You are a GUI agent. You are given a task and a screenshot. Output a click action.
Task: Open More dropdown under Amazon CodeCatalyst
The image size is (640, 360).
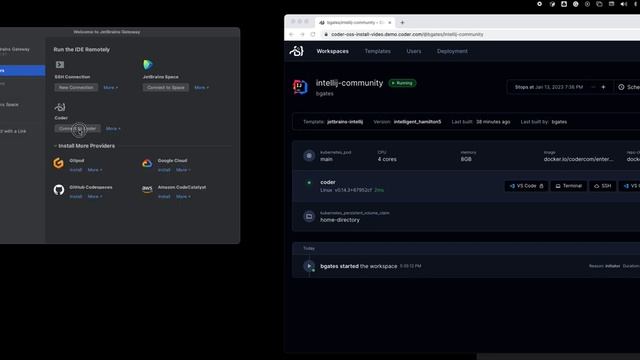point(183,196)
